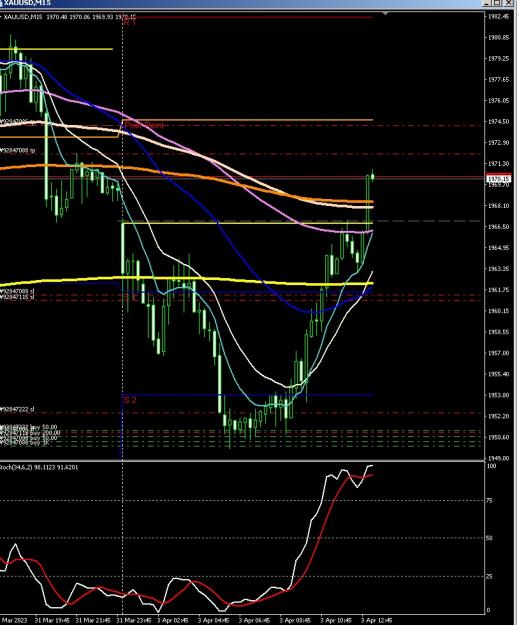Click price scale value 1977.65
The image size is (517, 625).
(498, 80)
